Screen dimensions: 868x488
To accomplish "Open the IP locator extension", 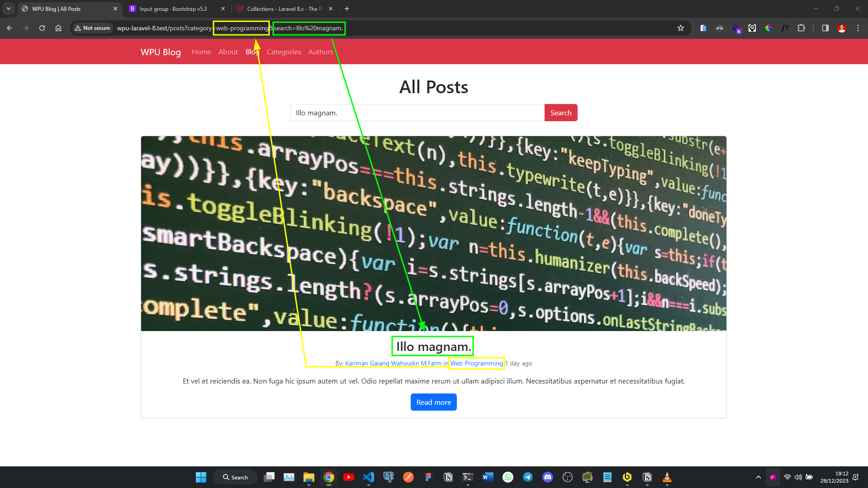I will pyautogui.click(x=752, y=28).
